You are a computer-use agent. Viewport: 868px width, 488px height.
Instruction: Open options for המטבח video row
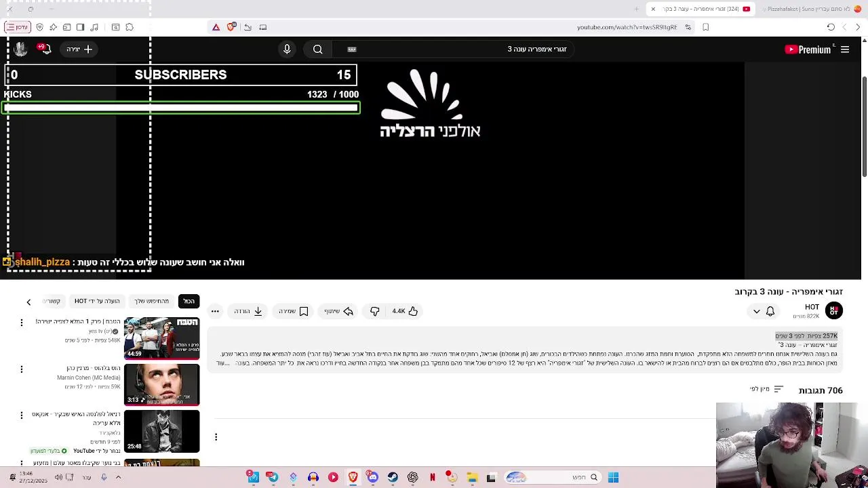[21, 323]
